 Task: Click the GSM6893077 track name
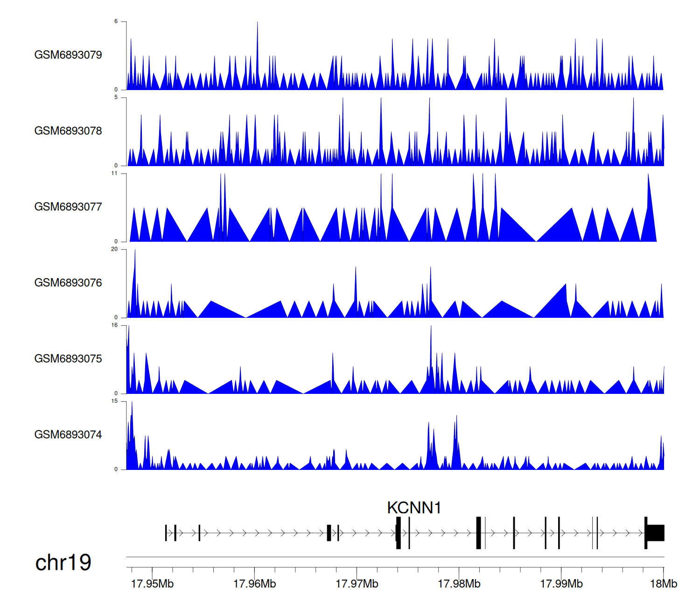click(68, 207)
